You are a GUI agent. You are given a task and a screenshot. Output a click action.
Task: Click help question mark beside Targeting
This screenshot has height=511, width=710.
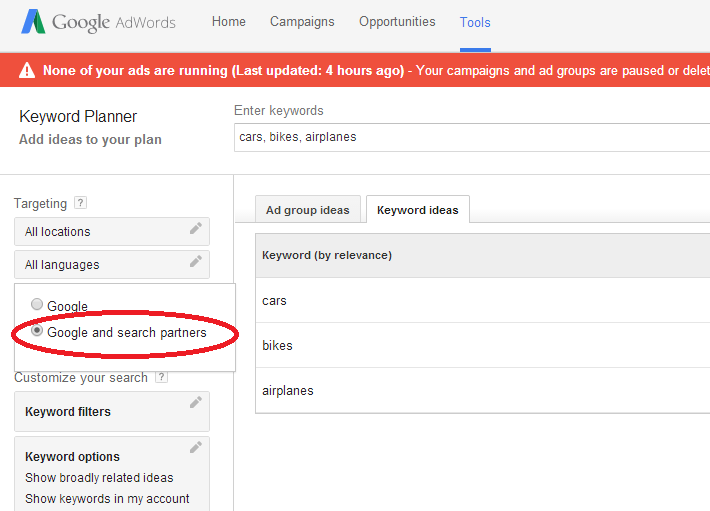[x=81, y=202]
